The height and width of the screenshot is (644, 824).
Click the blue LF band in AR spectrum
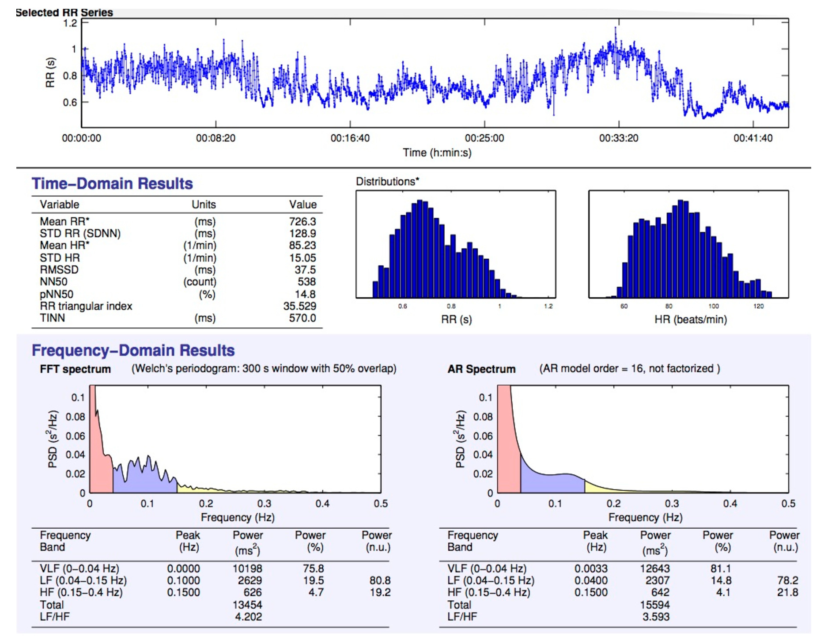click(552, 484)
